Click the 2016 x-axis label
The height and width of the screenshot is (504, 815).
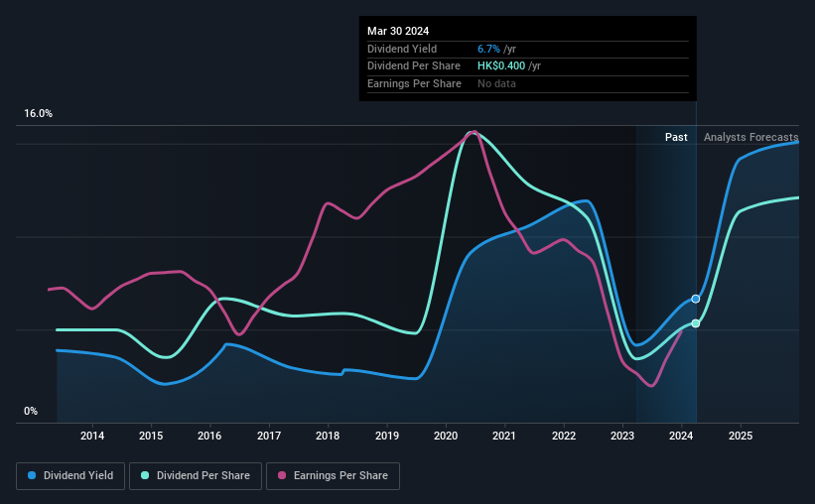(209, 436)
